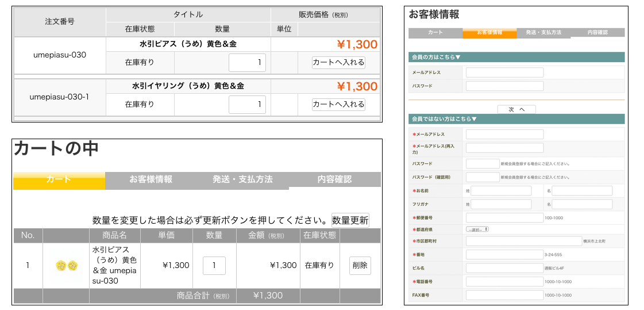Viewport: 644px width, 310px height.
Task: Focus non-member パスワード registration field
Action: pyautogui.click(x=483, y=164)
